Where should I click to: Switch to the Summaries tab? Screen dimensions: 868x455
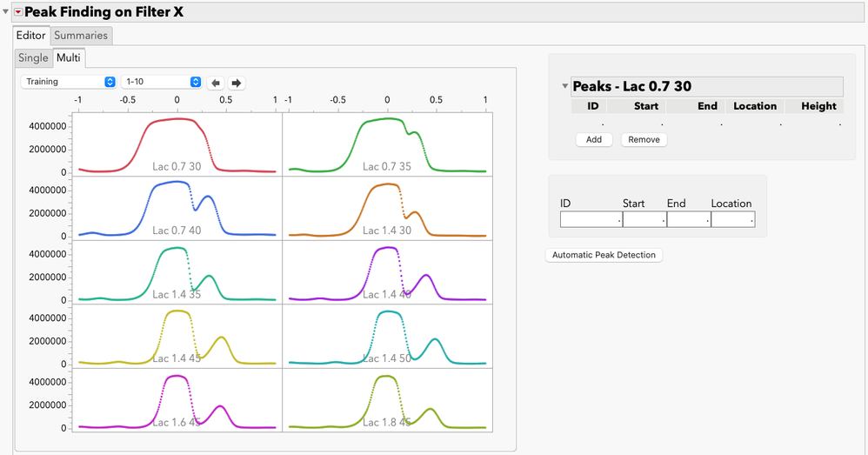click(81, 36)
